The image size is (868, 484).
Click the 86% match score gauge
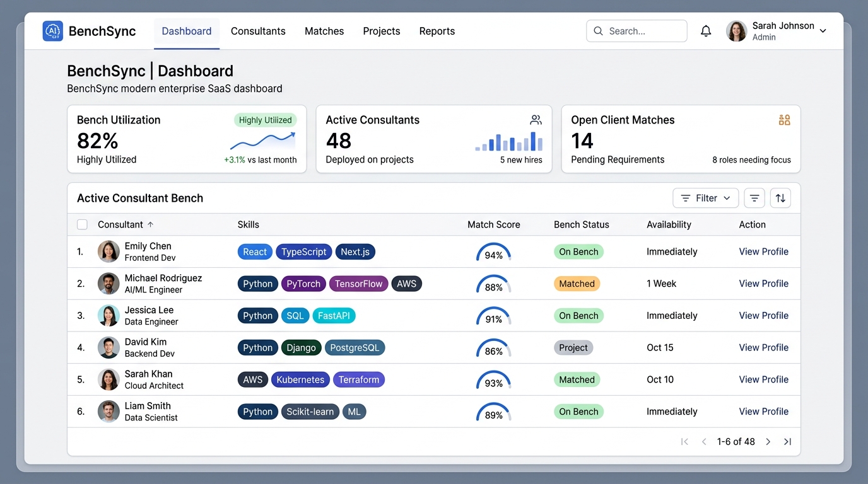pyautogui.click(x=494, y=348)
